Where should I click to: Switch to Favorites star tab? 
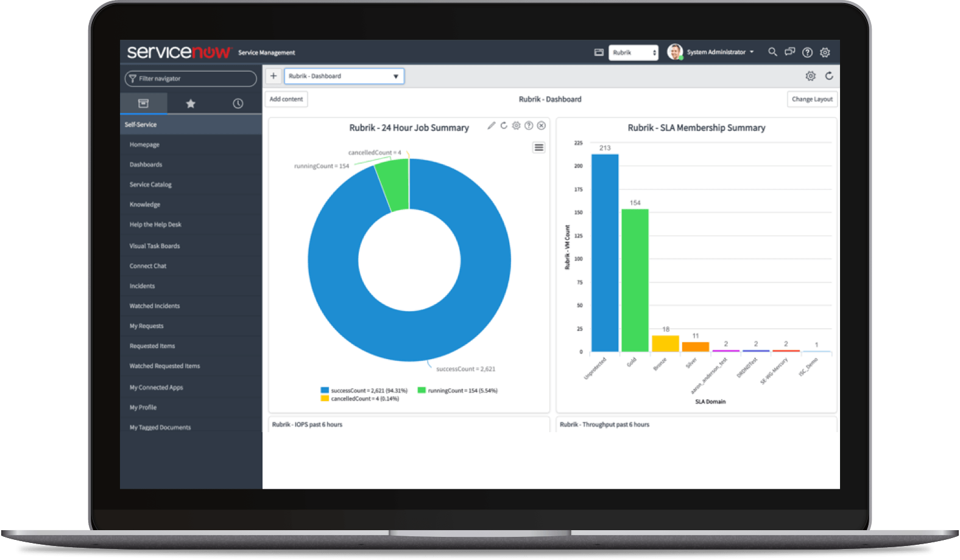point(191,103)
